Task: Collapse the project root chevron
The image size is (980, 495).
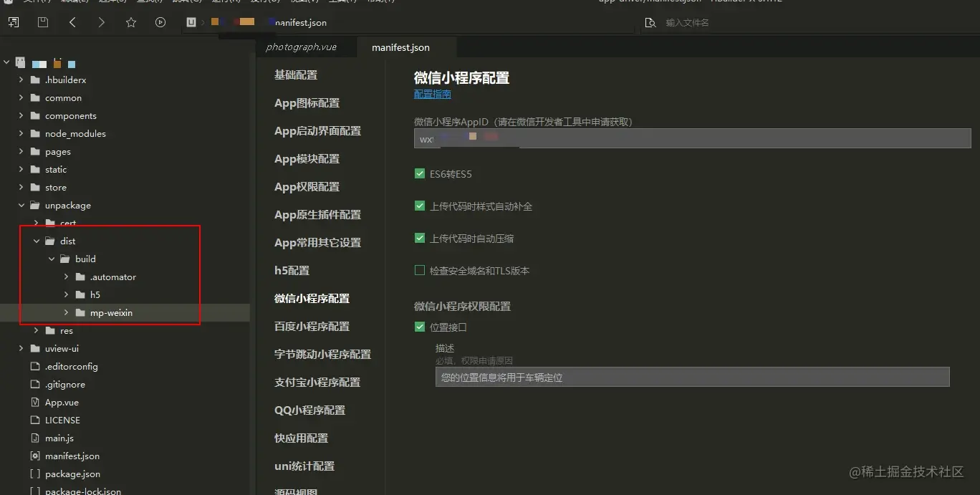Action: click(x=6, y=62)
